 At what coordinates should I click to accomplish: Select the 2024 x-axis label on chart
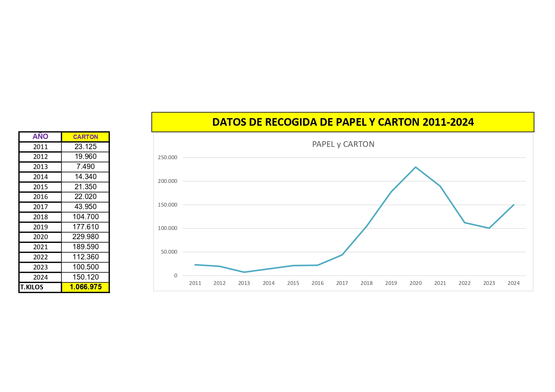coord(513,283)
